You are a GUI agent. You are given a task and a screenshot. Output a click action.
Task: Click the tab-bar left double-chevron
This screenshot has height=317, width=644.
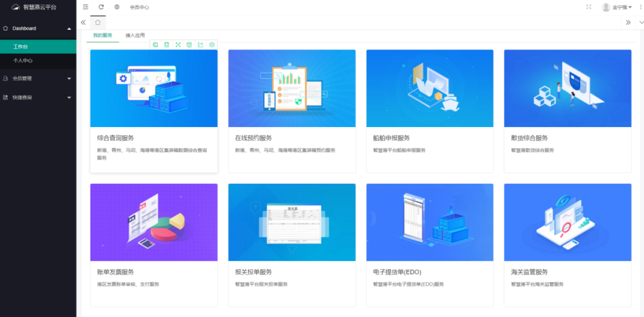pyautogui.click(x=83, y=23)
